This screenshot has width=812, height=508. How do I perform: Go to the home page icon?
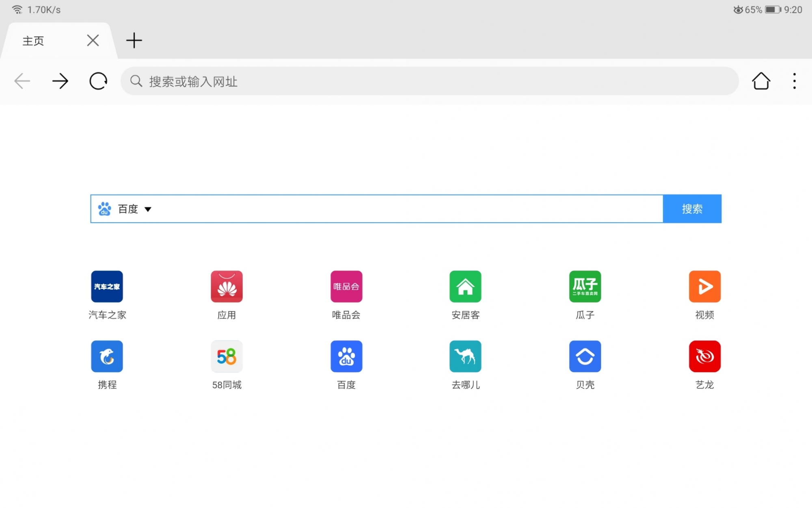[761, 81]
